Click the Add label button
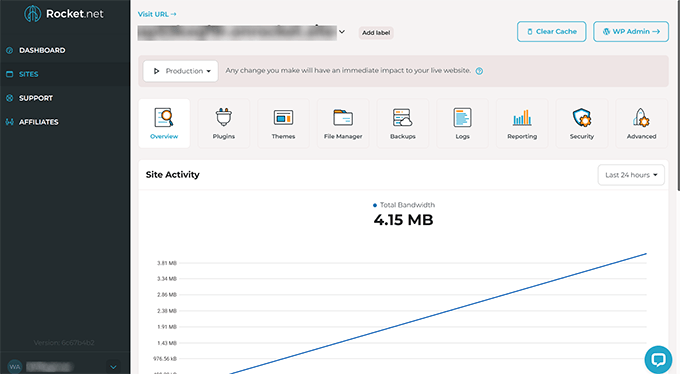The image size is (680, 374). [376, 33]
